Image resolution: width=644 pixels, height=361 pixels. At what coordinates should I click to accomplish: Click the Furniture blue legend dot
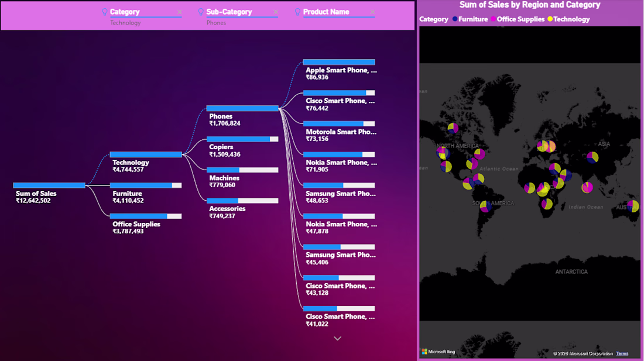coord(455,19)
